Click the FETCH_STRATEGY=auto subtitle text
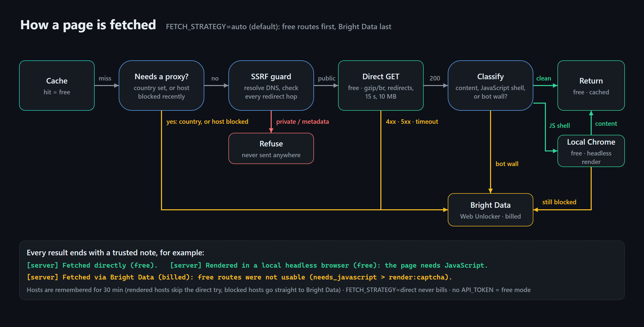 click(x=278, y=27)
